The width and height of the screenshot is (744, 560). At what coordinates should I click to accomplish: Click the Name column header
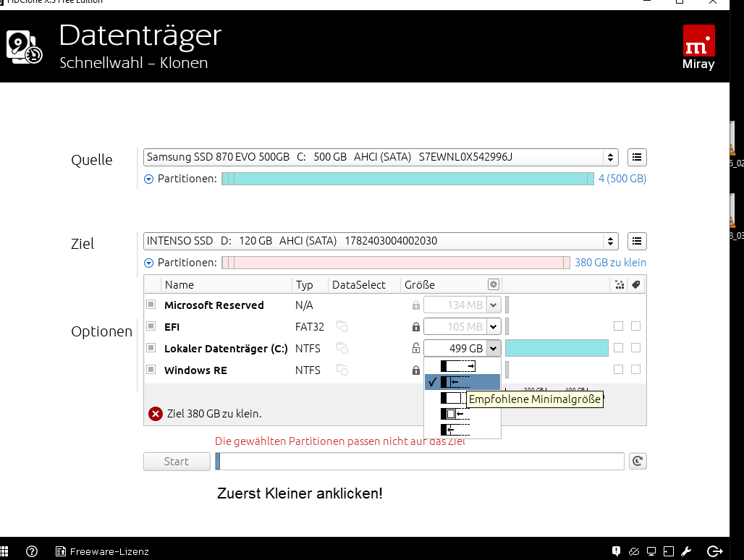coord(179,285)
